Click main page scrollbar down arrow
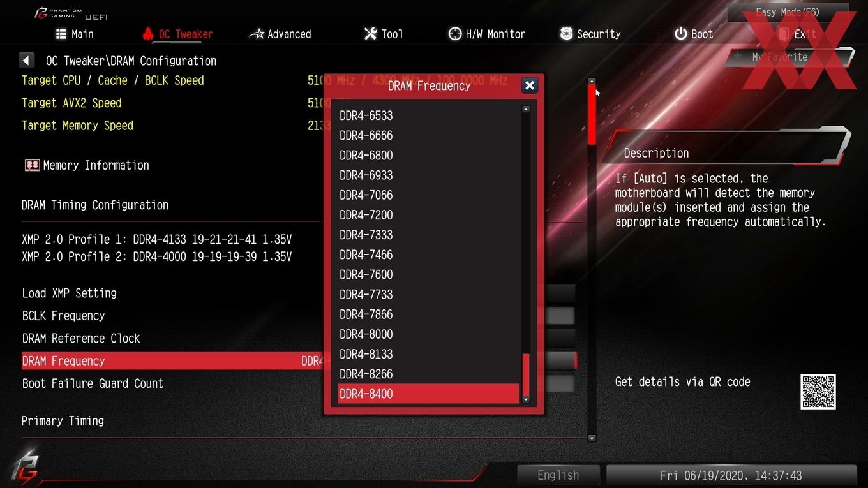 [592, 438]
